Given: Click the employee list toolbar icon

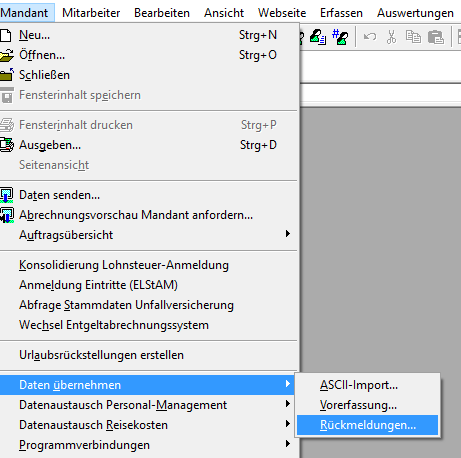Looking at the screenshot, I should (318, 37).
